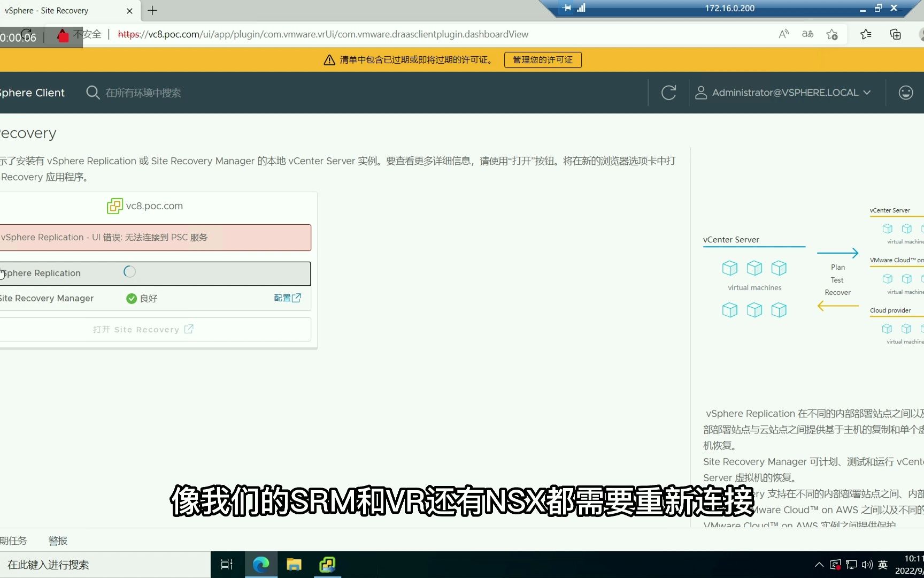Expand the Administrator@VSPHERE.LOCAL user menu
This screenshot has height=578, width=924.
(x=783, y=93)
